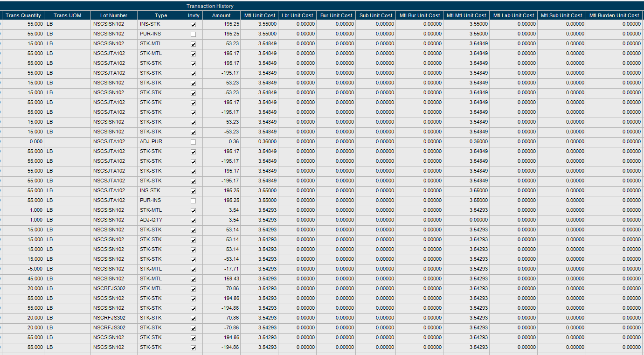The height and width of the screenshot is (355, 644).
Task: Click the 1.000 quantity in ADJ-QTY row
Action: 23,220
